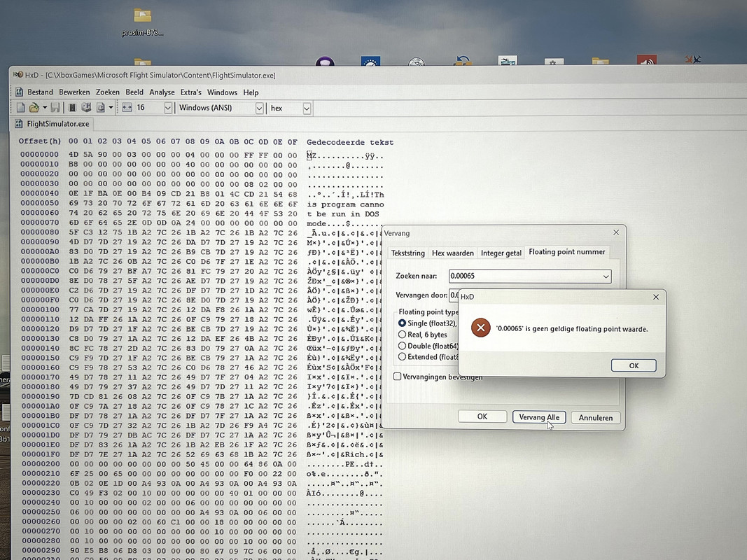Click the Vervangen door input field
Image resolution: width=747 pixels, height=560 pixels.
click(x=454, y=295)
